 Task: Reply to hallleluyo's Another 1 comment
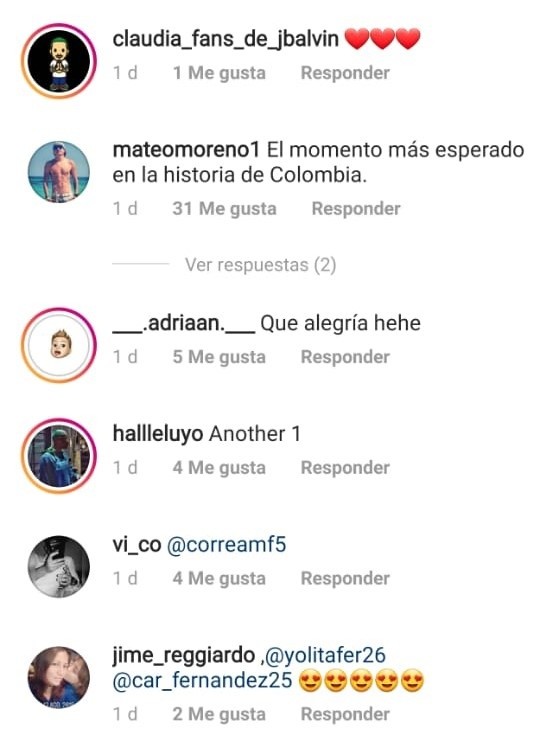tap(345, 468)
